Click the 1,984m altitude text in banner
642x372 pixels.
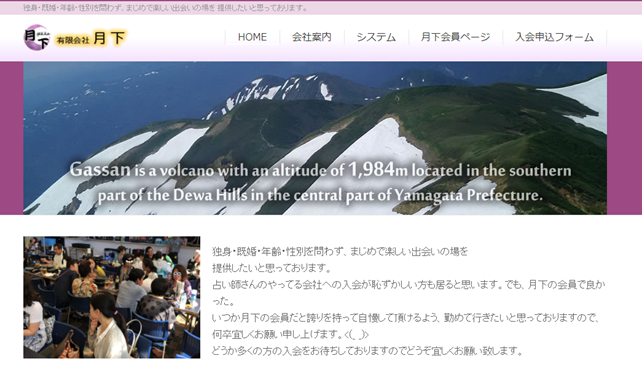(x=378, y=169)
